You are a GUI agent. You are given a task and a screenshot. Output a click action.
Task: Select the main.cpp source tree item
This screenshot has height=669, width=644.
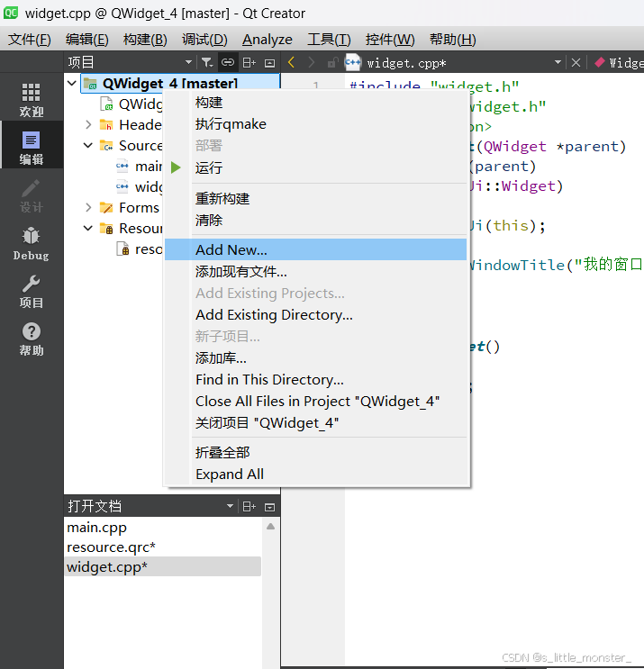(x=139, y=166)
